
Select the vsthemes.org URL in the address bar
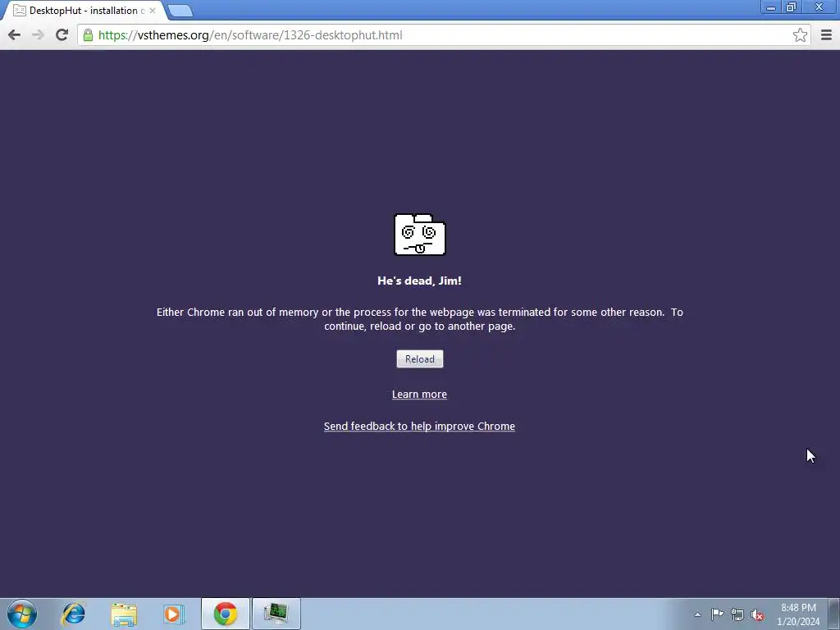tap(250, 35)
